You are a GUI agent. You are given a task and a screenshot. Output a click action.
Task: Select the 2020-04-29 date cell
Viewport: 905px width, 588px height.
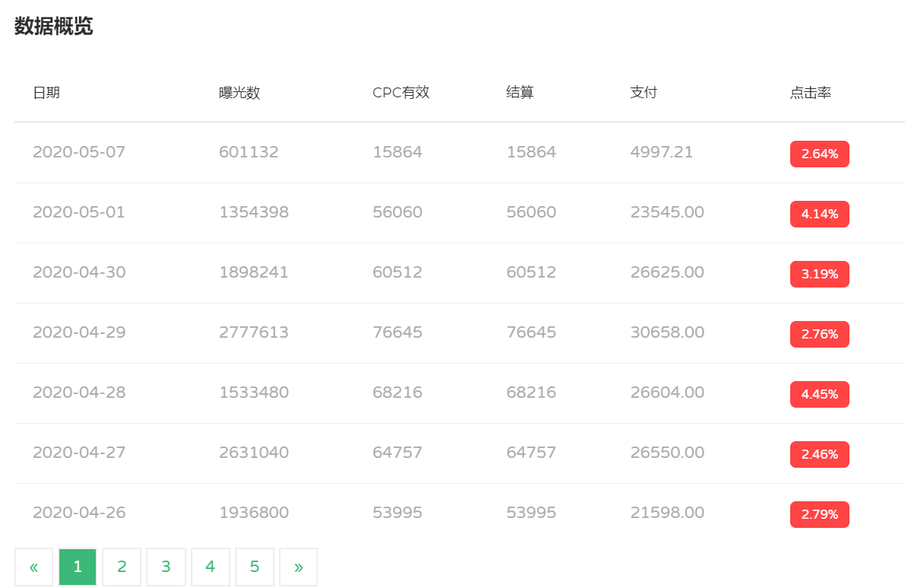tap(79, 332)
